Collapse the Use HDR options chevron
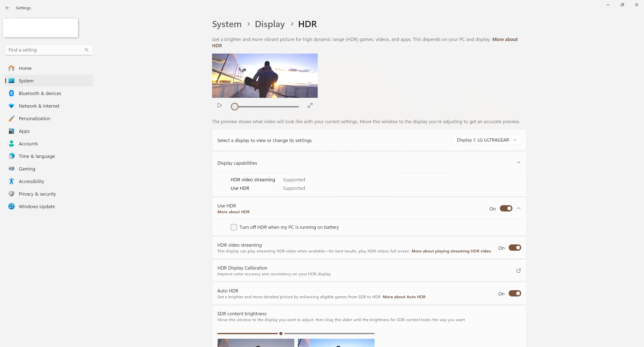 coord(518,208)
